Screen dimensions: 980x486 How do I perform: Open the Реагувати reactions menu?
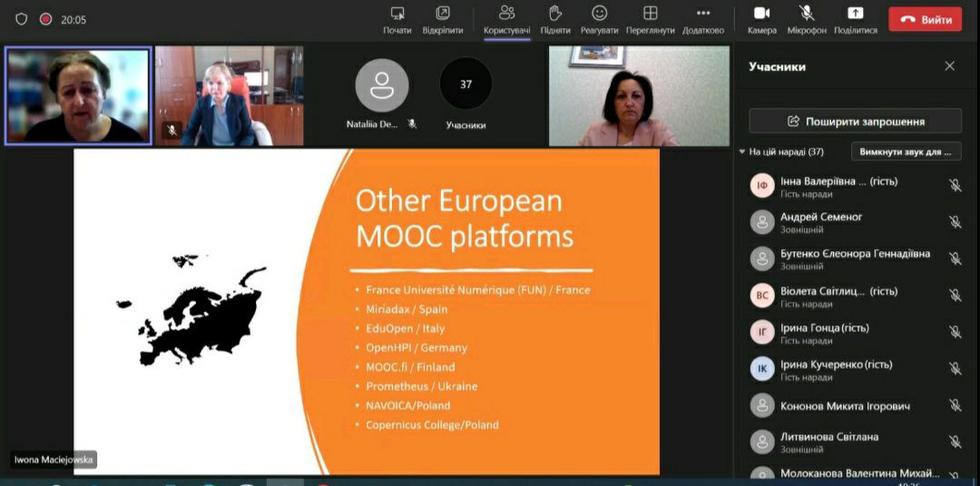(x=599, y=19)
